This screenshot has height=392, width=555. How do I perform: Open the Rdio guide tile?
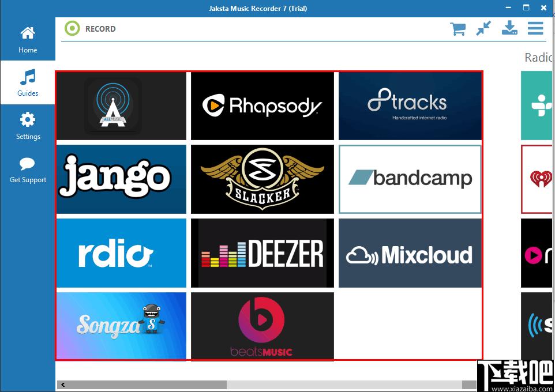pyautogui.click(x=121, y=253)
